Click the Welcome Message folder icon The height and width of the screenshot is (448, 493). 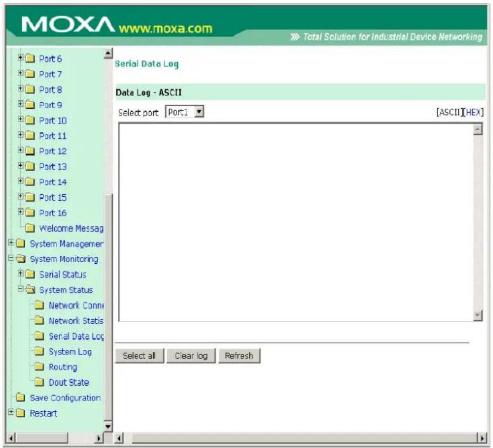pos(30,228)
